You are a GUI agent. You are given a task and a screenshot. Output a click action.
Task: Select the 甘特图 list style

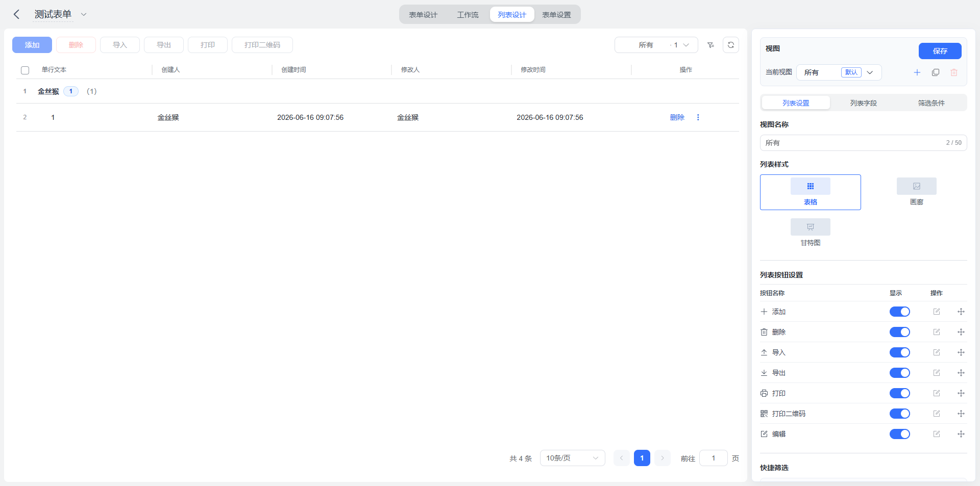click(811, 233)
